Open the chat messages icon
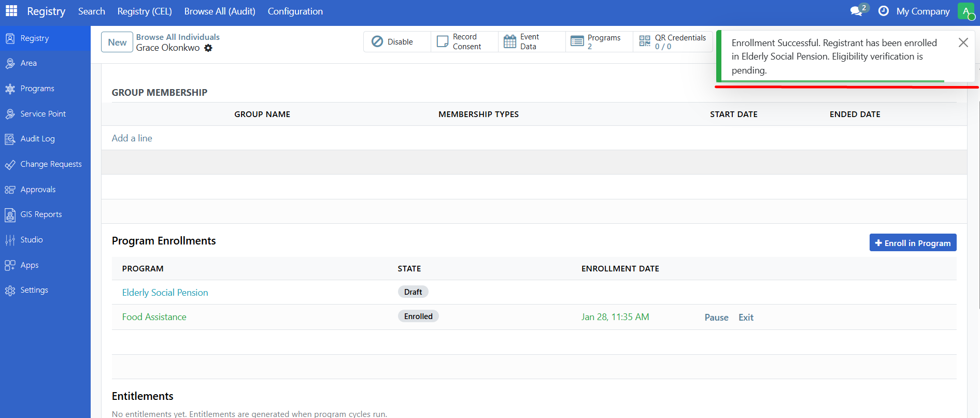Image resolution: width=980 pixels, height=418 pixels. (856, 11)
